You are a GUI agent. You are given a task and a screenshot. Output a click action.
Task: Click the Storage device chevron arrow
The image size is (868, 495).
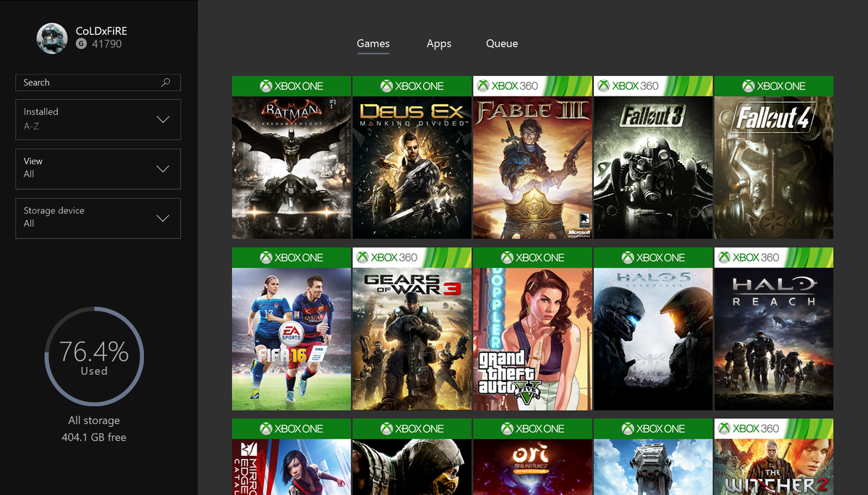(163, 218)
